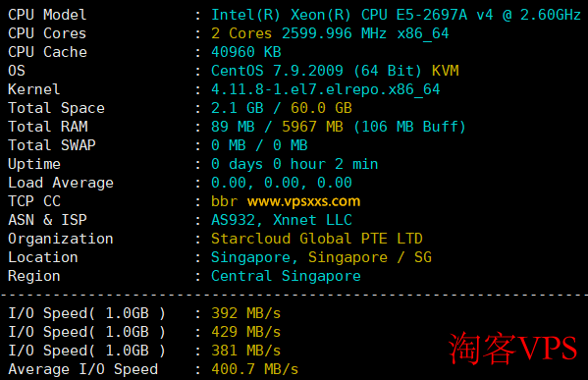Click the Starcloud Global PTE LTD value
Viewport: 588px width, 380px height.
click(x=317, y=239)
